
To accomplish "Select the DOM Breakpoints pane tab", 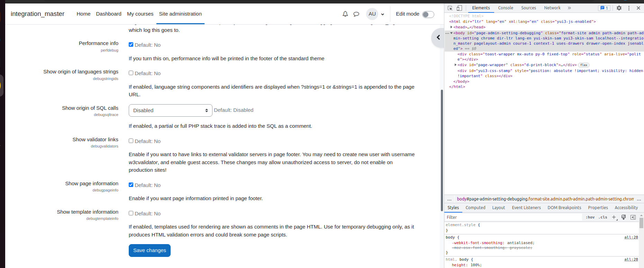I will 564,208.
